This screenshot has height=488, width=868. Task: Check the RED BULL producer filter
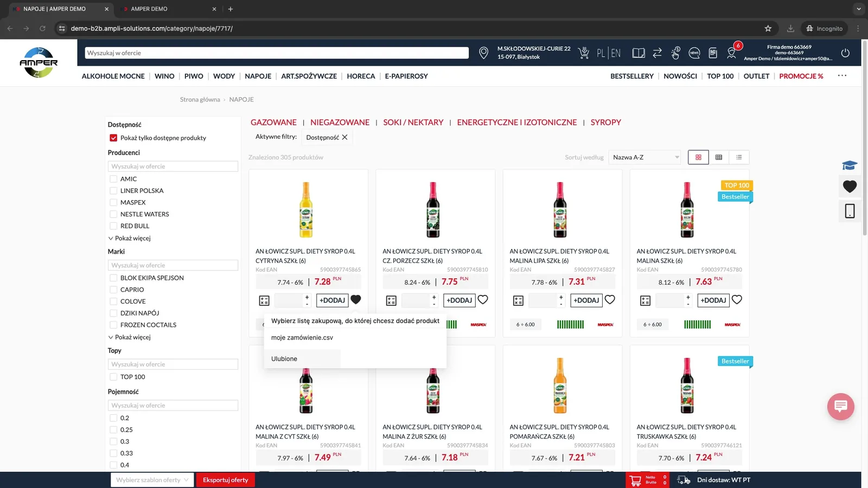point(113,226)
